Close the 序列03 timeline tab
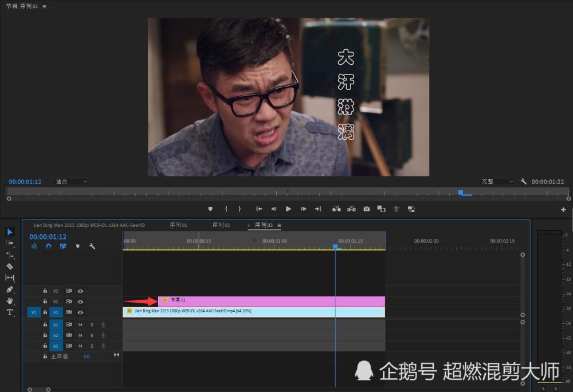This screenshot has width=573, height=392. 249,225
